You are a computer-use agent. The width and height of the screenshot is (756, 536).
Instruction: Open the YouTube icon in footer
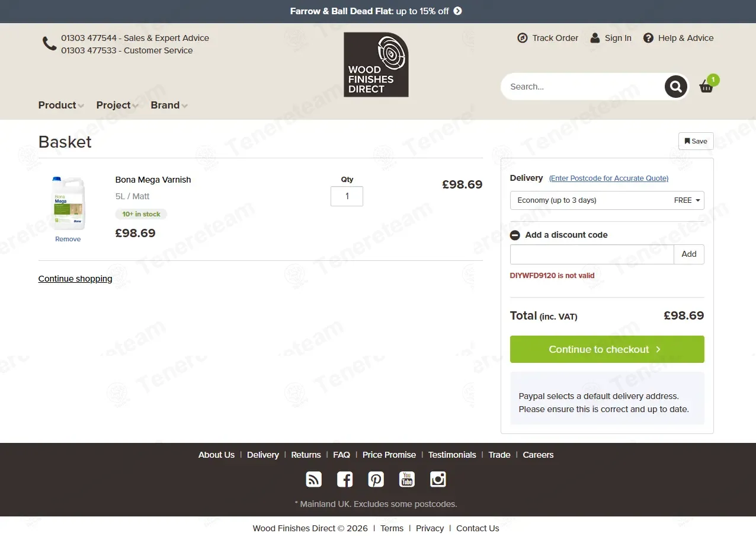coord(407,479)
